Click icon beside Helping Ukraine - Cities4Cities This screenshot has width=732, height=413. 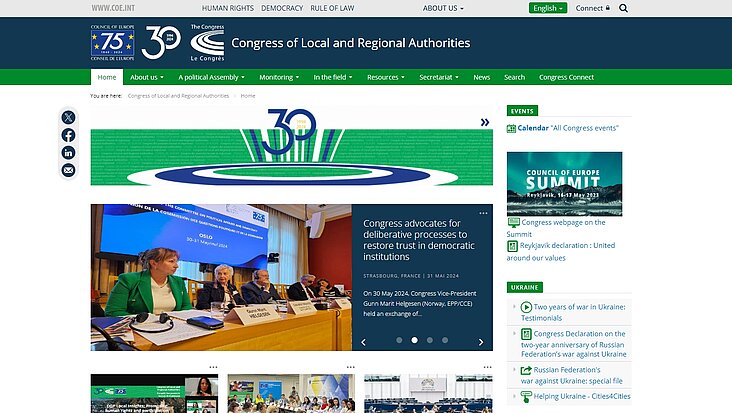coord(526,397)
